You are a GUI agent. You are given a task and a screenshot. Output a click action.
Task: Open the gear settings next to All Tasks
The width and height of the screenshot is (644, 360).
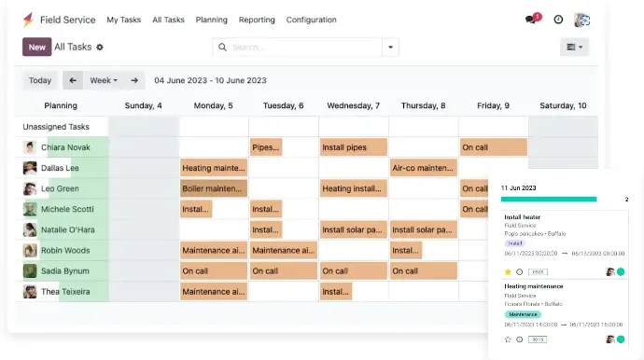[x=100, y=48]
